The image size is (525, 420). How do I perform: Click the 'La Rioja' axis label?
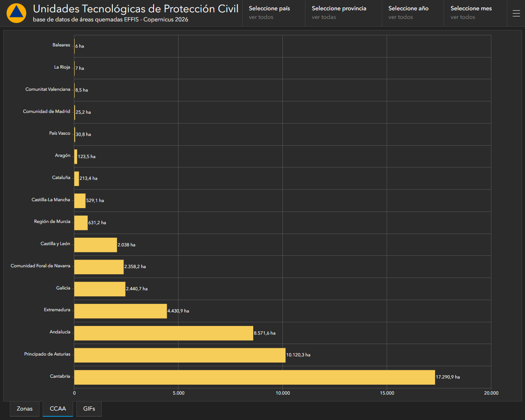(62, 67)
